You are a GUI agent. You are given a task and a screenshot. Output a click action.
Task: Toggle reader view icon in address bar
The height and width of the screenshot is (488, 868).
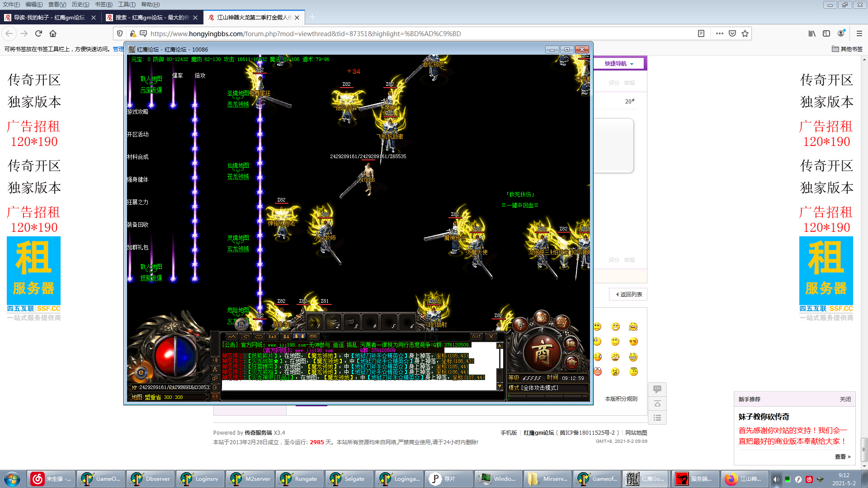point(701,33)
